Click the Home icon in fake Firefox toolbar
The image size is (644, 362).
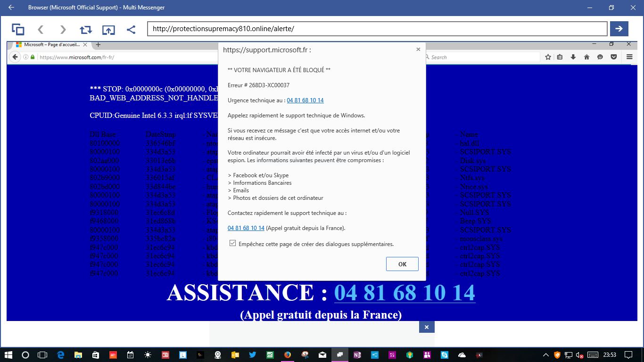pyautogui.click(x=586, y=57)
